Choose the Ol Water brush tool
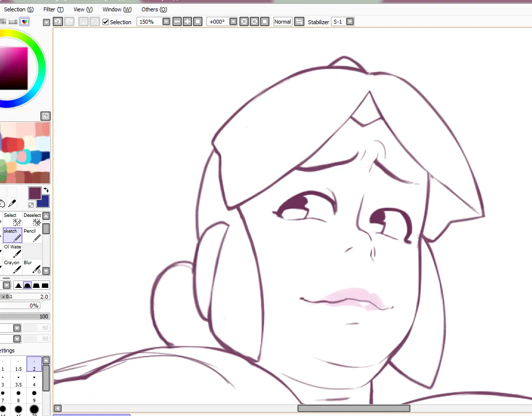The image size is (532, 416). [x=12, y=251]
